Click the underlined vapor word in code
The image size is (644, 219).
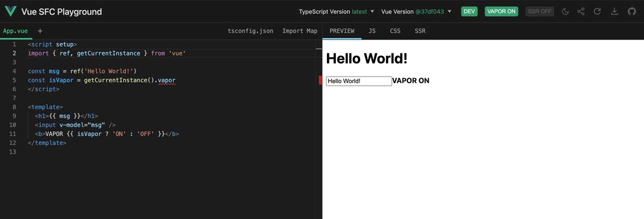[x=166, y=80]
